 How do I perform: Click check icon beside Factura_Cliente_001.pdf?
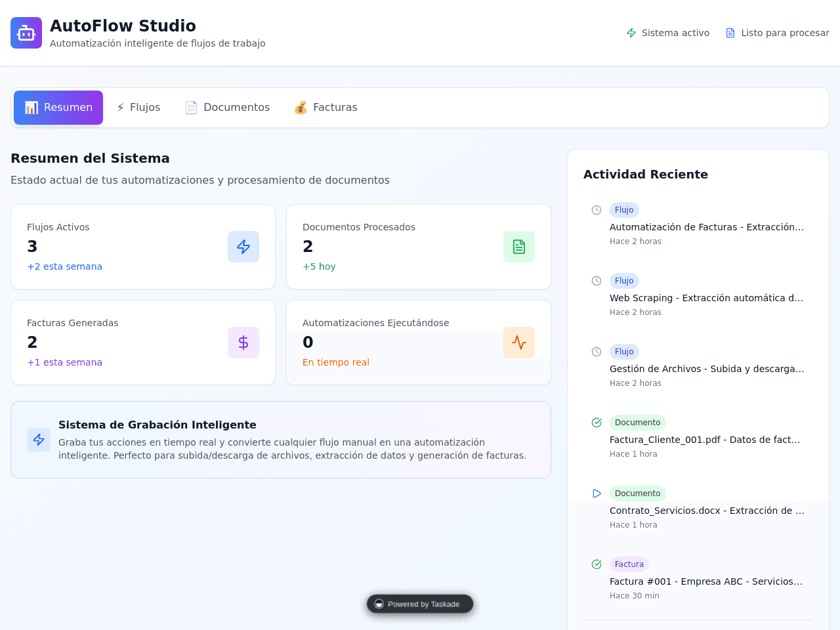tap(597, 423)
